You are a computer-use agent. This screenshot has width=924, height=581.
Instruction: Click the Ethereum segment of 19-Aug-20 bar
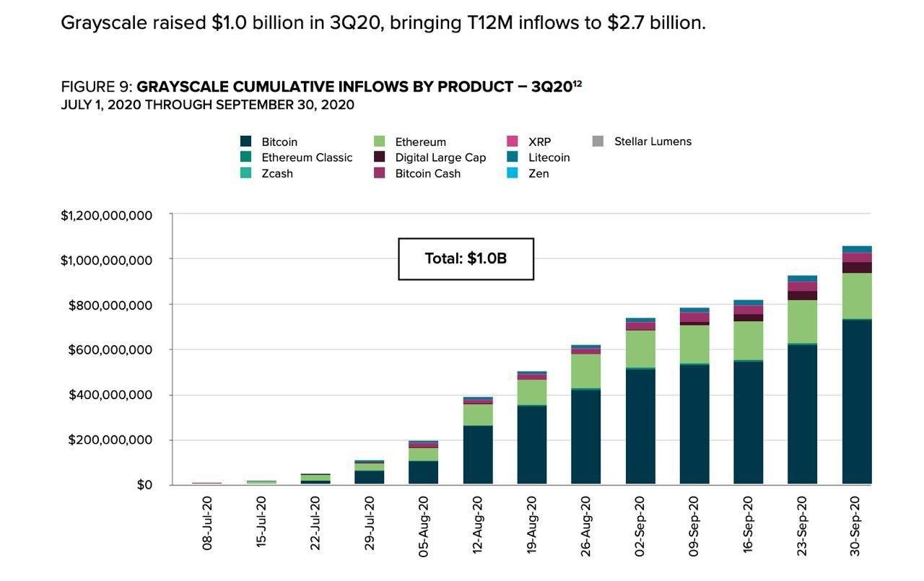coord(532,393)
